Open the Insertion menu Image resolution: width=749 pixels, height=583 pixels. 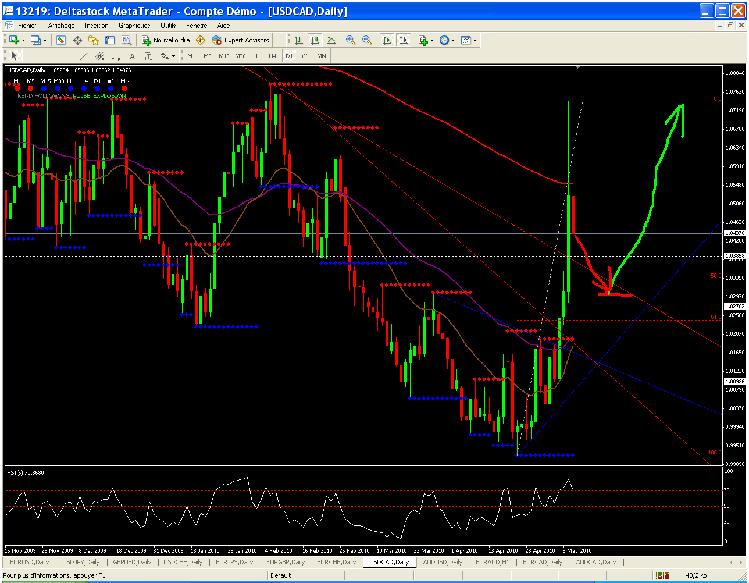point(96,25)
